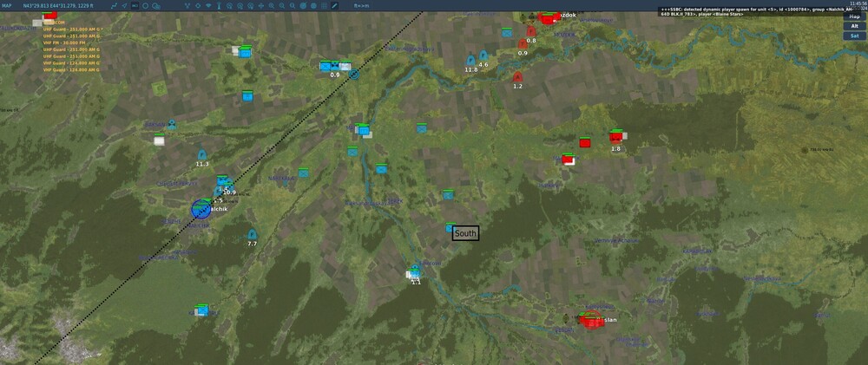Open the chat bubbles tool in toolbar
868x365 pixels.
click(x=156, y=5)
